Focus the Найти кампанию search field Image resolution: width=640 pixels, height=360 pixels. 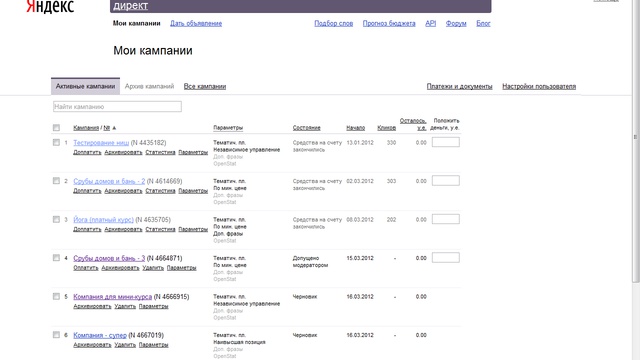pyautogui.click(x=117, y=107)
